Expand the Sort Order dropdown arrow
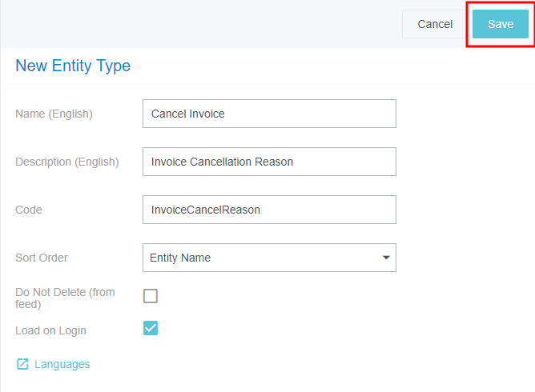Screen dimensions: 535x392 click(386, 258)
